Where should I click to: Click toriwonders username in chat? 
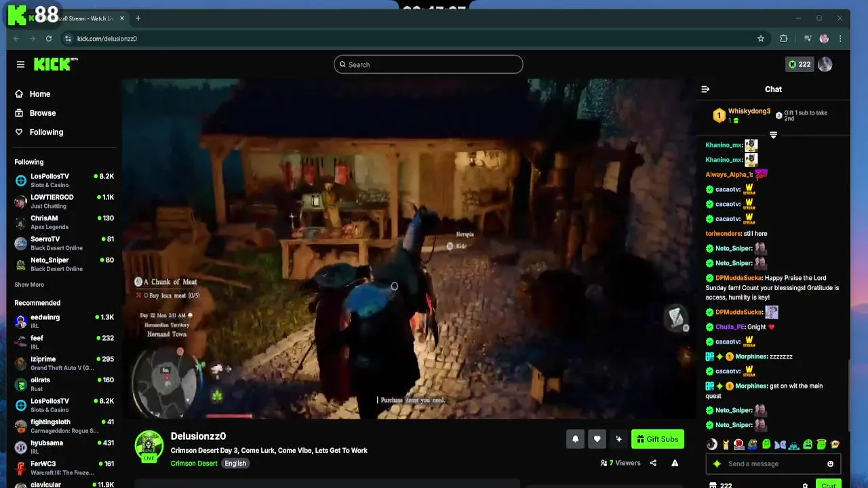(x=723, y=234)
